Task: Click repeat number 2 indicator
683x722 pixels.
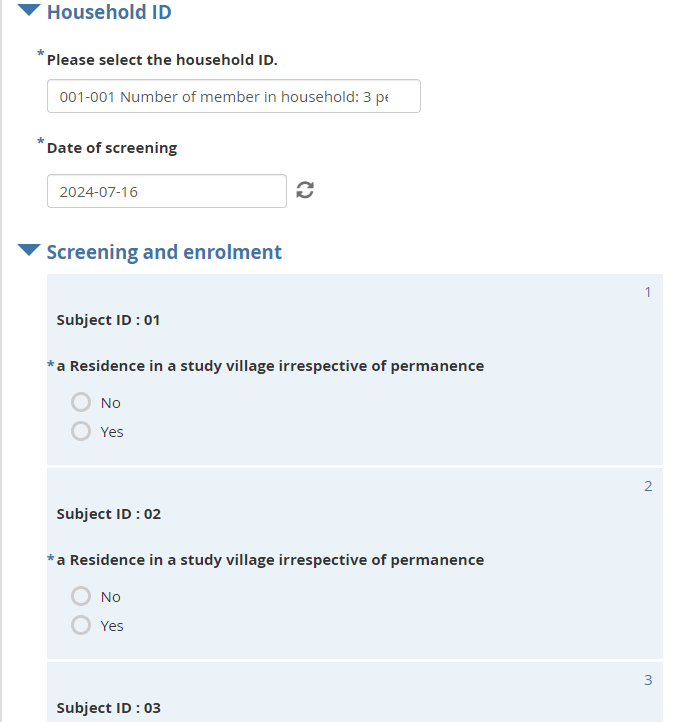Action: [648, 486]
